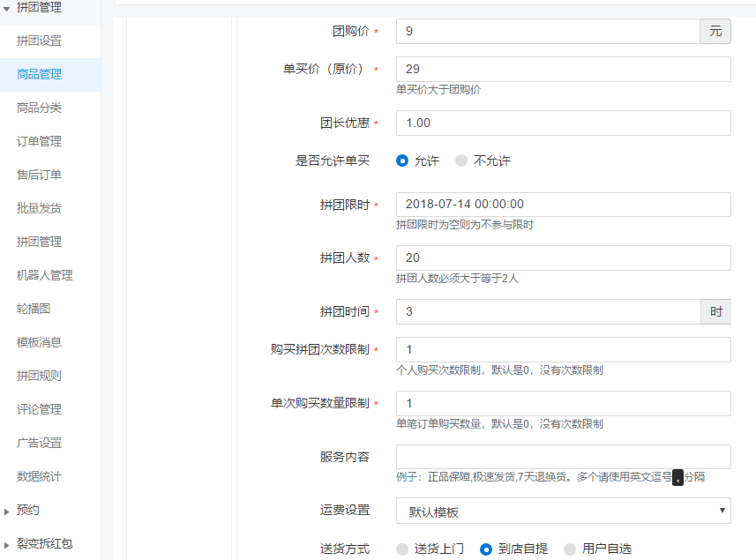Go to 订单管理 in the sidebar
The image size is (756, 560).
[x=39, y=141]
